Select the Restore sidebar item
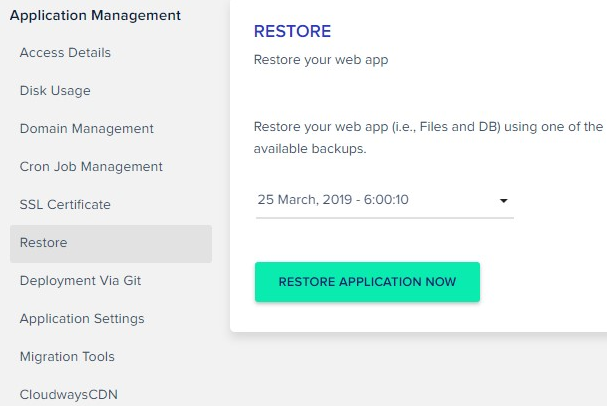The image size is (611, 408). 44,243
